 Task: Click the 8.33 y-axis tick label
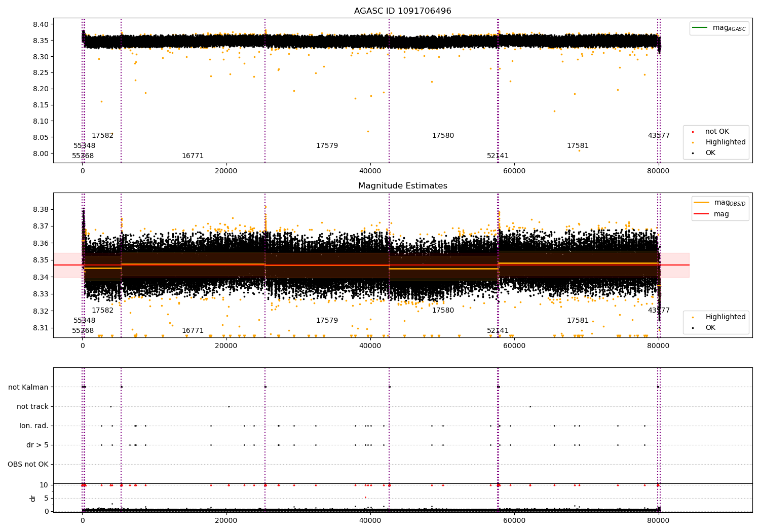(41, 294)
